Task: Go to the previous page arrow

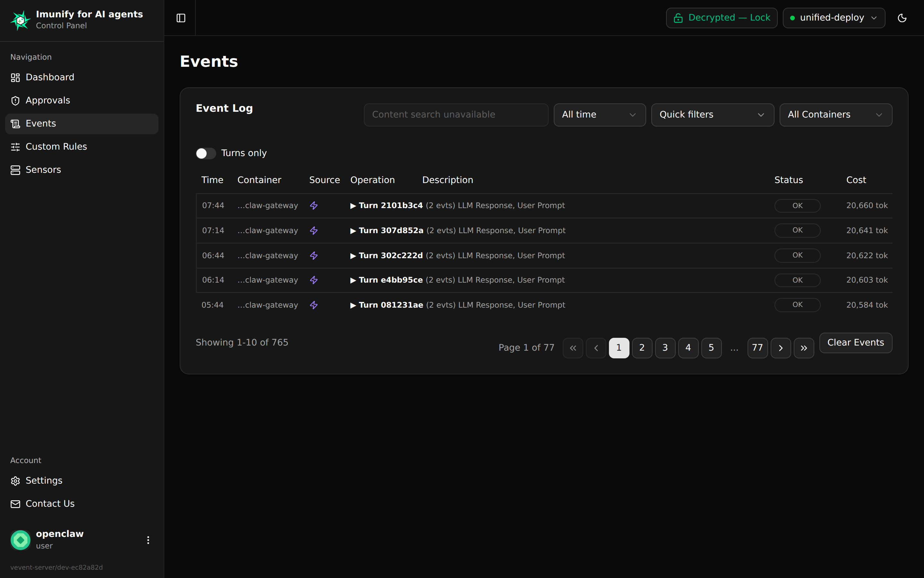Action: [596, 348]
